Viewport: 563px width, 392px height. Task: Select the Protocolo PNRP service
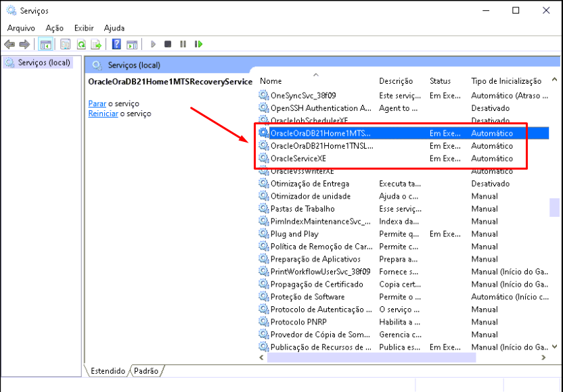click(403, 322)
